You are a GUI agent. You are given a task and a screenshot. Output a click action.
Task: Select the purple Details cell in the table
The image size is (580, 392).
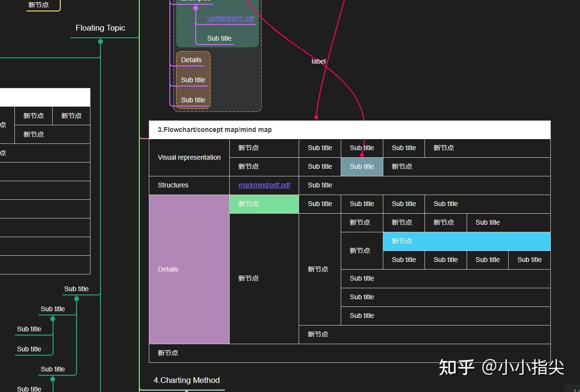click(189, 269)
